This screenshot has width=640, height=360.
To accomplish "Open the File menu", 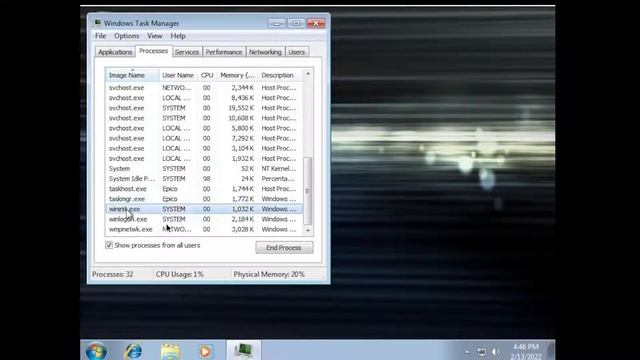I will 100,36.
